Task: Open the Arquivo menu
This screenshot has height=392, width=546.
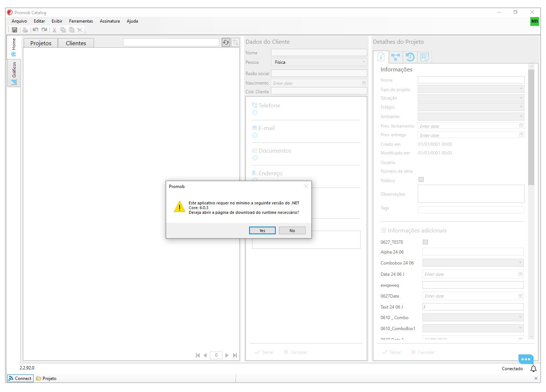Action: point(19,21)
